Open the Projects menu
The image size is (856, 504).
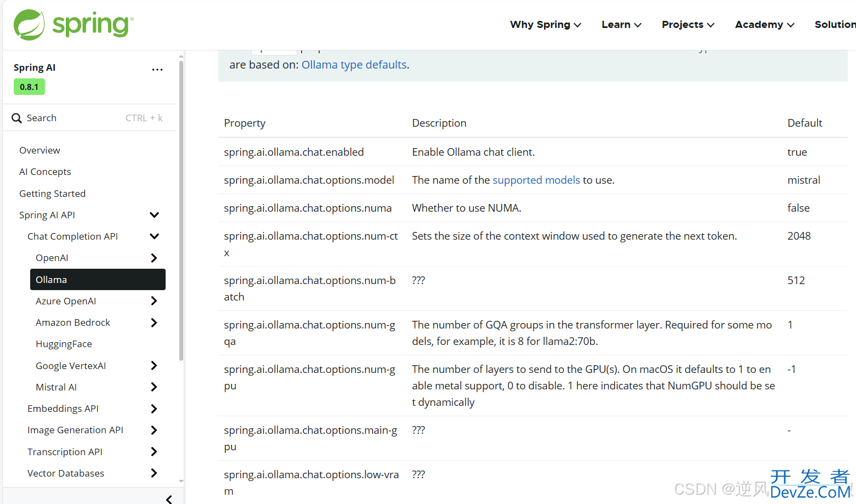click(x=688, y=25)
